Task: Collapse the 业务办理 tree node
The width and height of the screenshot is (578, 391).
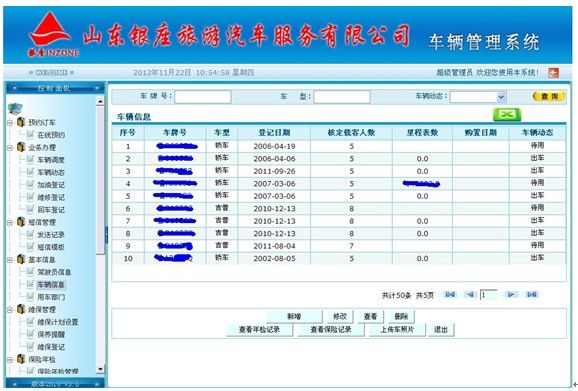Action: [10, 148]
